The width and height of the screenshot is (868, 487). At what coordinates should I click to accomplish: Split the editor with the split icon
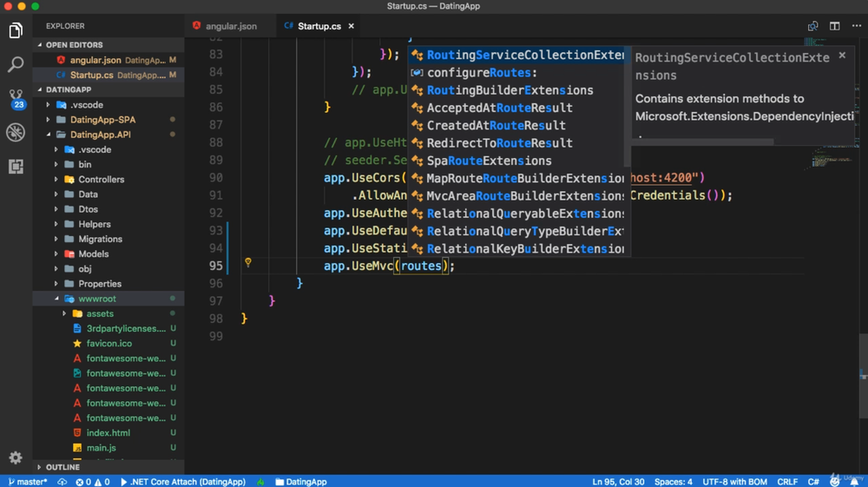click(x=835, y=26)
